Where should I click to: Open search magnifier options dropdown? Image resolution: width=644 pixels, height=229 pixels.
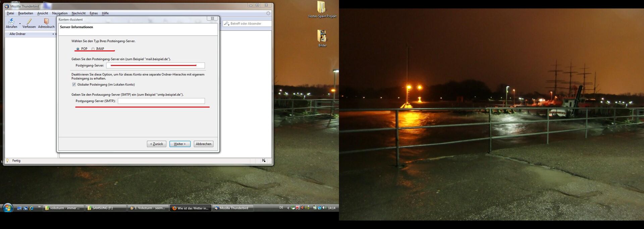coord(227,24)
